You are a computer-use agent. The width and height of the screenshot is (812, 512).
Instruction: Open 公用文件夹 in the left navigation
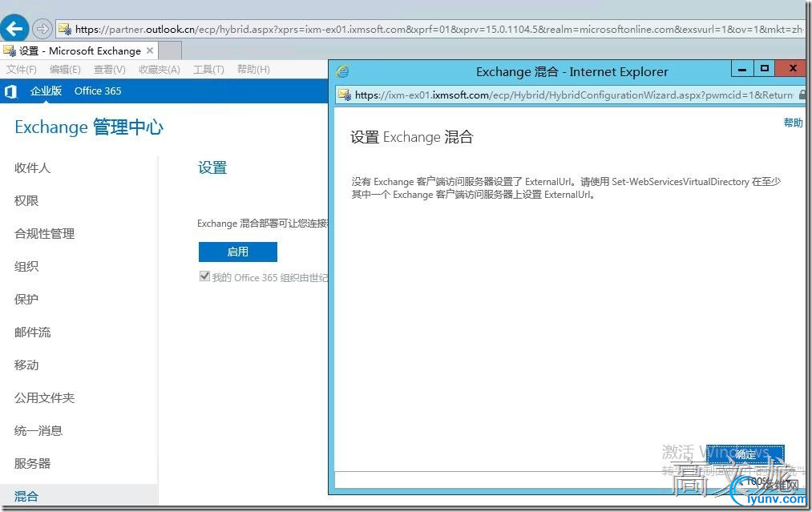(x=45, y=398)
